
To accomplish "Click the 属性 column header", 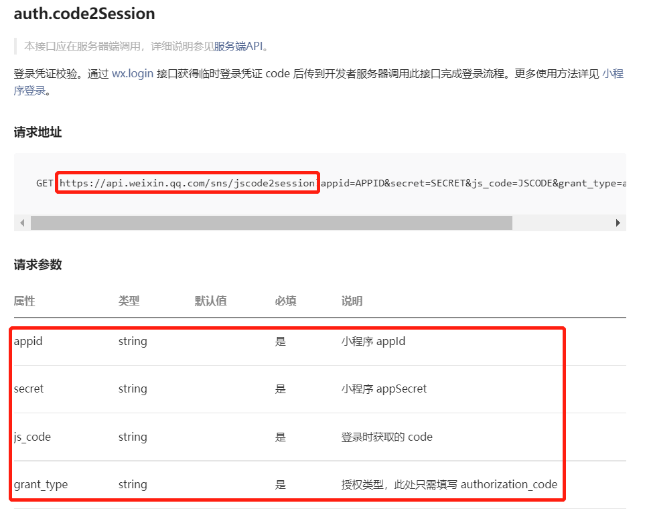I will (24, 301).
